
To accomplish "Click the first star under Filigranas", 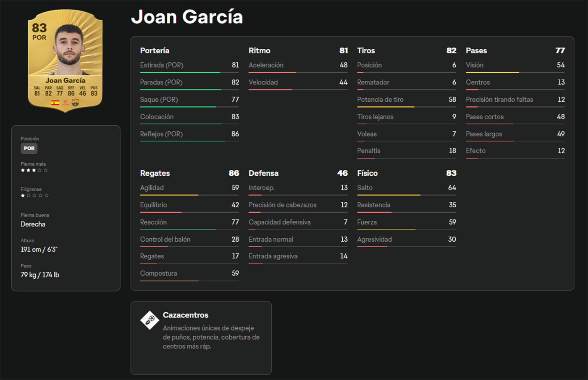I will [23, 195].
